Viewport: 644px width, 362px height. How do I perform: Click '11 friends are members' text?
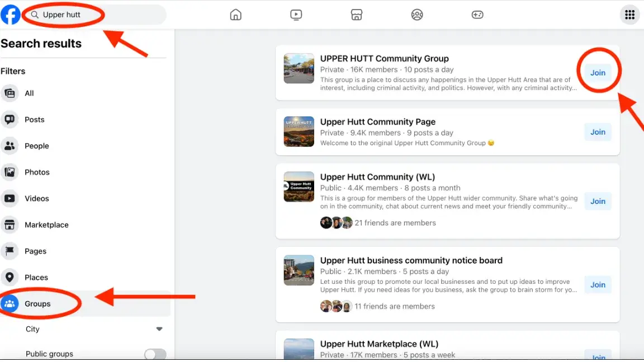395,306
